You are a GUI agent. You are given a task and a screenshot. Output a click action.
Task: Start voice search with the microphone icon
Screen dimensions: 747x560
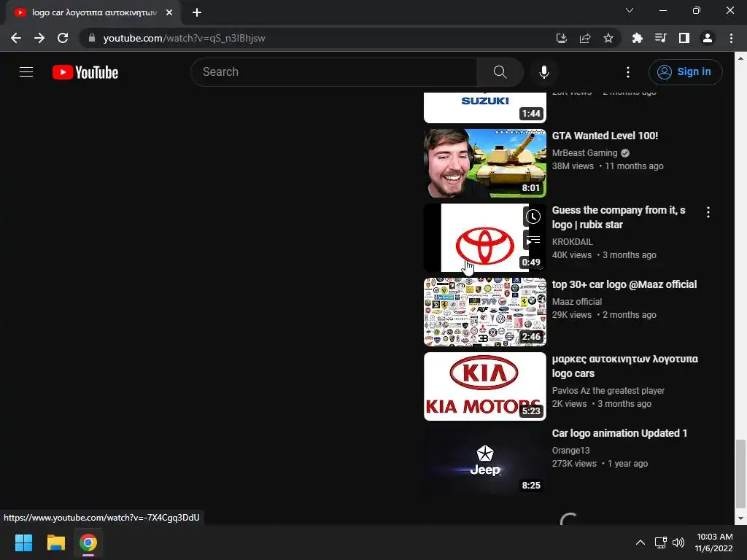coord(543,72)
